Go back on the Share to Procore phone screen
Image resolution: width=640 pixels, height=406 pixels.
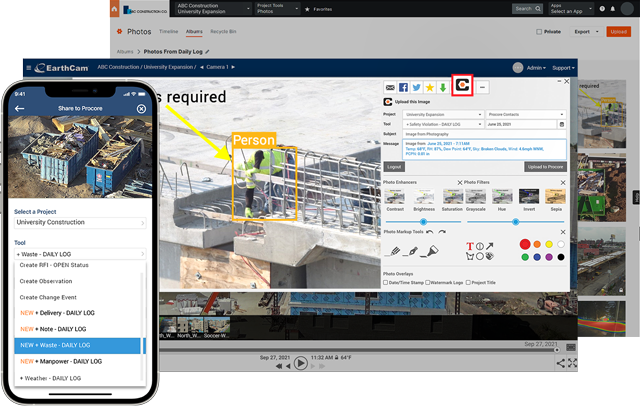pos(19,109)
